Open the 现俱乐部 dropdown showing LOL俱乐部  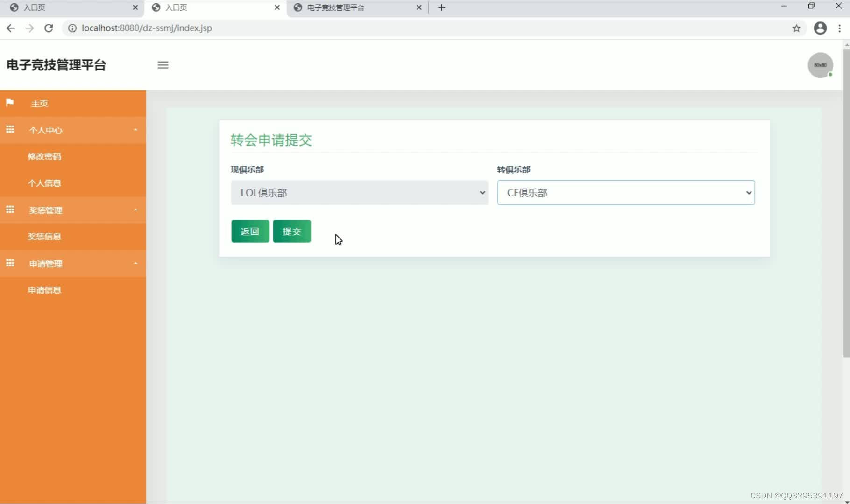pos(360,193)
